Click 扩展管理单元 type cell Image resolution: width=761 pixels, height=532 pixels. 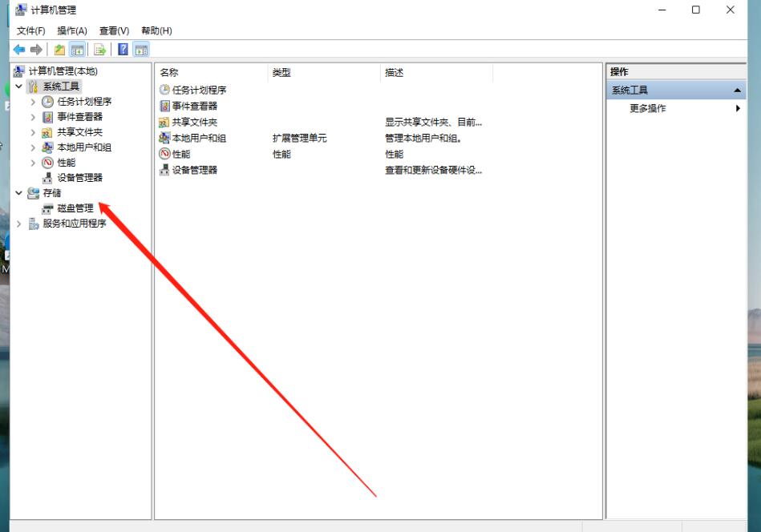(x=299, y=139)
